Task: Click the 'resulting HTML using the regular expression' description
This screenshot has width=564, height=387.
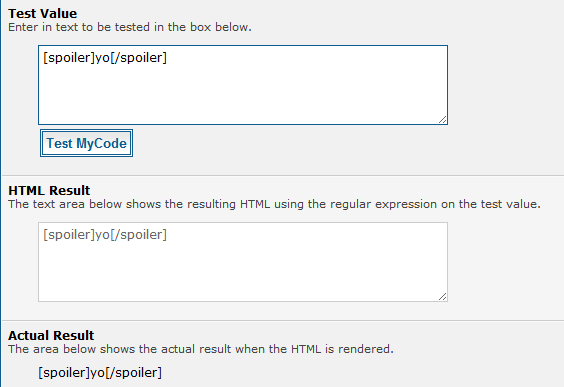Action: [x=274, y=204]
